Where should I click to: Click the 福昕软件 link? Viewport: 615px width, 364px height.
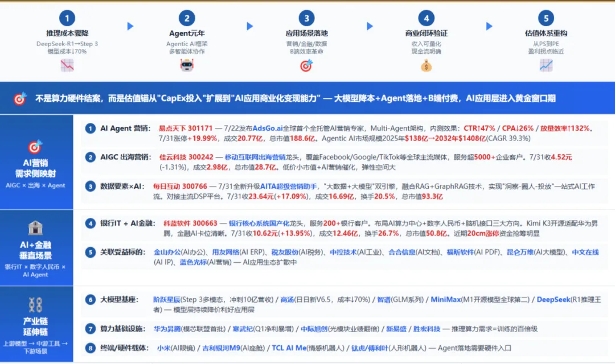click(x=460, y=252)
